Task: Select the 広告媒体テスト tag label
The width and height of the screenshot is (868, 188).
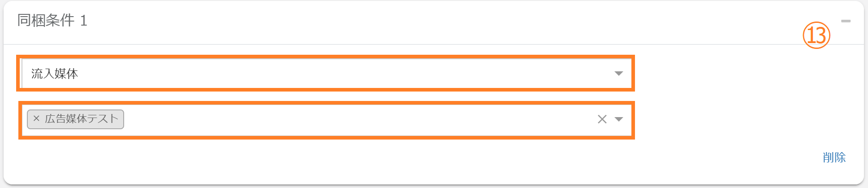Action: (82, 119)
